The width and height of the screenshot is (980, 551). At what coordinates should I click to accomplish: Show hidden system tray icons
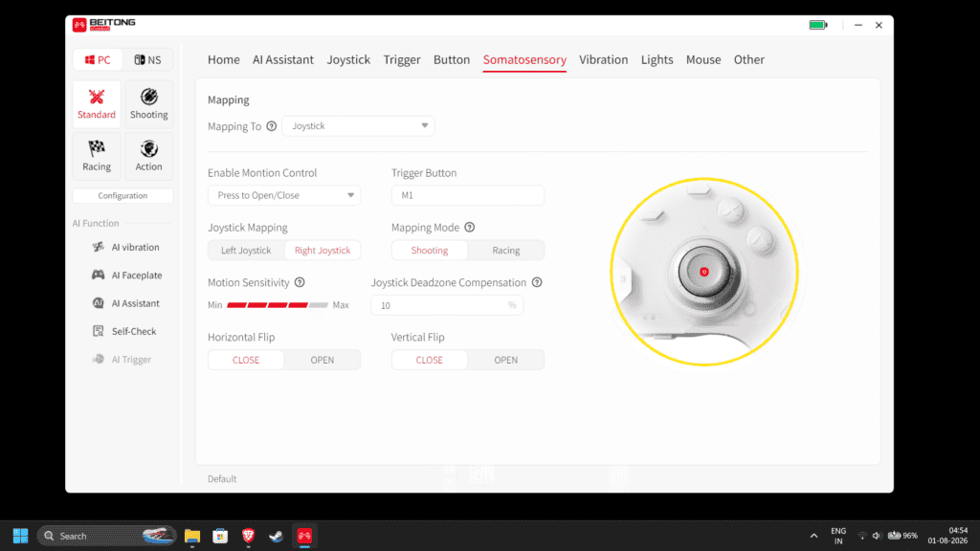[813, 536]
